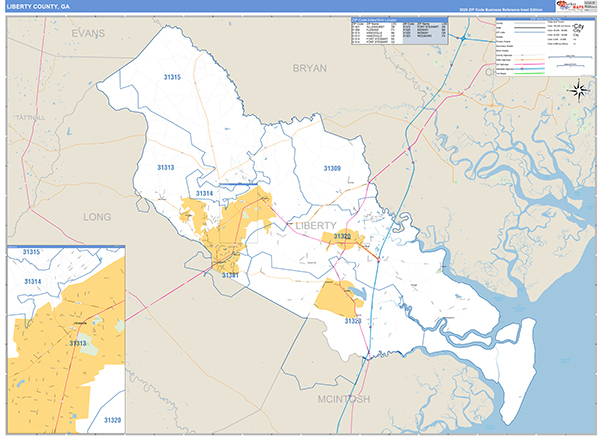Click the ZIP Code Business Reference subtitle
This screenshot has width=600, height=436.
click(x=501, y=10)
